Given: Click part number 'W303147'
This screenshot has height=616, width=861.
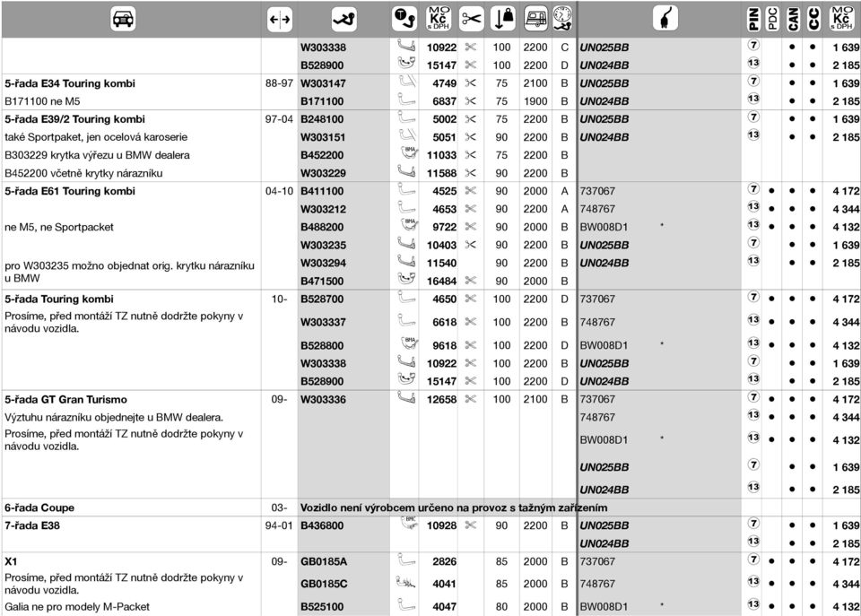Looking at the screenshot, I should 323,83.
